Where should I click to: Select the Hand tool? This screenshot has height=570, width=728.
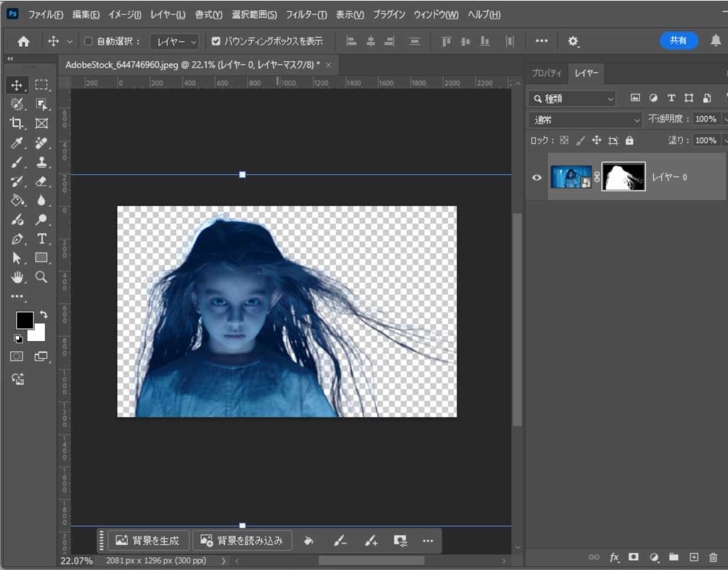coord(17,277)
